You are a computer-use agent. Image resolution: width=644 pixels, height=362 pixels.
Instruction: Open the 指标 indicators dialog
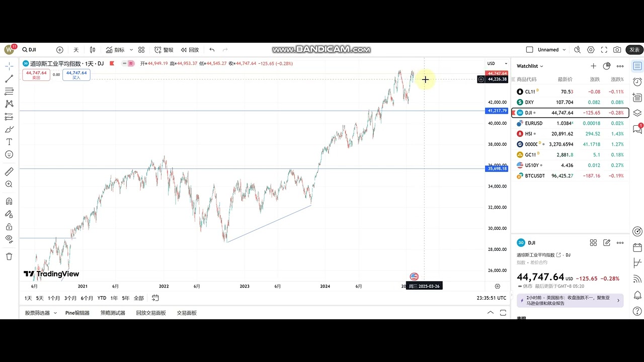pyautogui.click(x=115, y=50)
